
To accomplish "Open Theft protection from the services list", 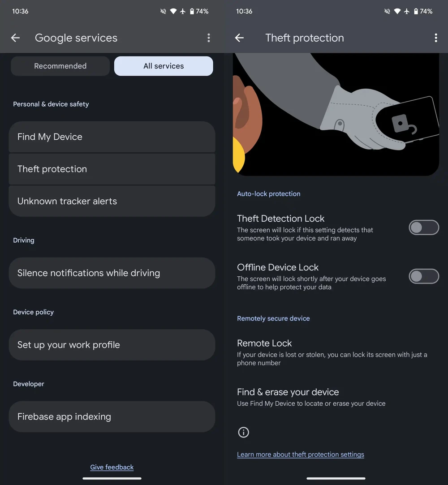I will (x=112, y=169).
